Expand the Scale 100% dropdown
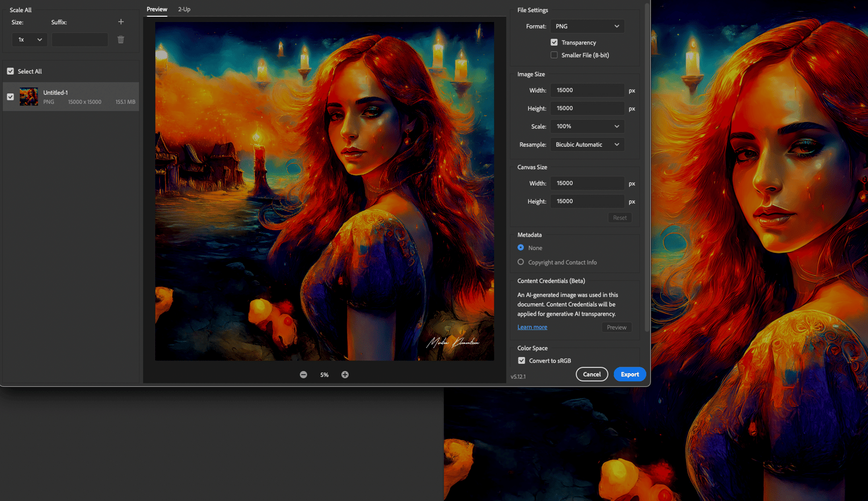The width and height of the screenshot is (868, 501). coord(587,126)
